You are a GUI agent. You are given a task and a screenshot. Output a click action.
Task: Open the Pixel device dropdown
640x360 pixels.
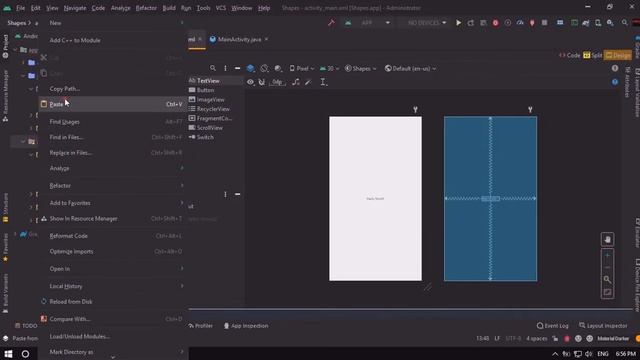302,69
